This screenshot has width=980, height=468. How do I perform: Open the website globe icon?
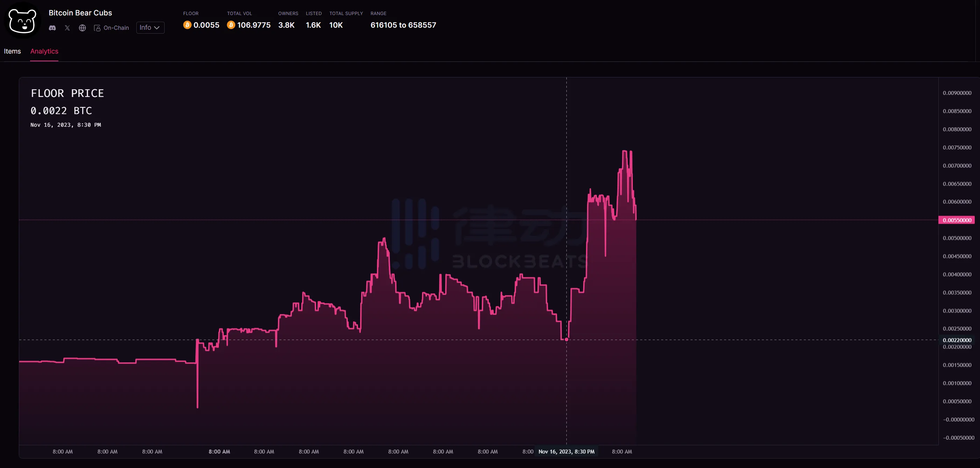(82, 28)
